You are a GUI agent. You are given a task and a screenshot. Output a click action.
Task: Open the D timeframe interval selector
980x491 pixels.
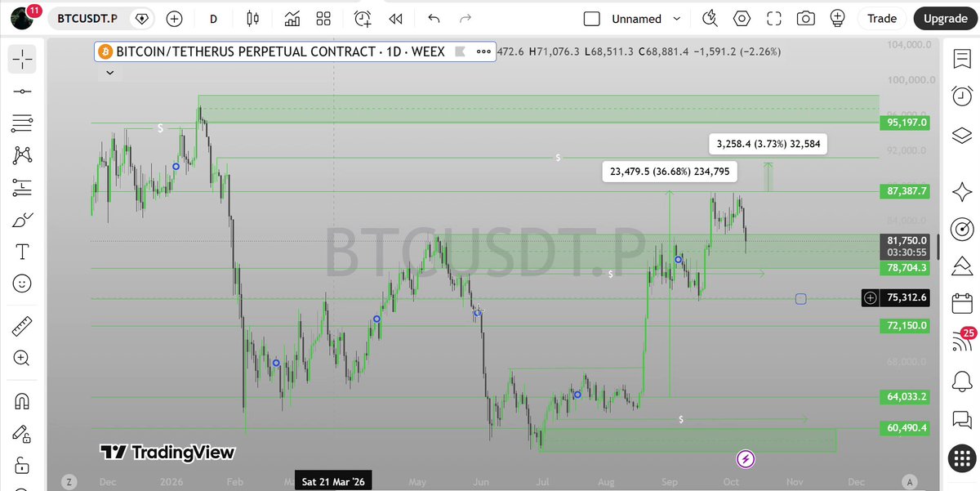click(213, 18)
